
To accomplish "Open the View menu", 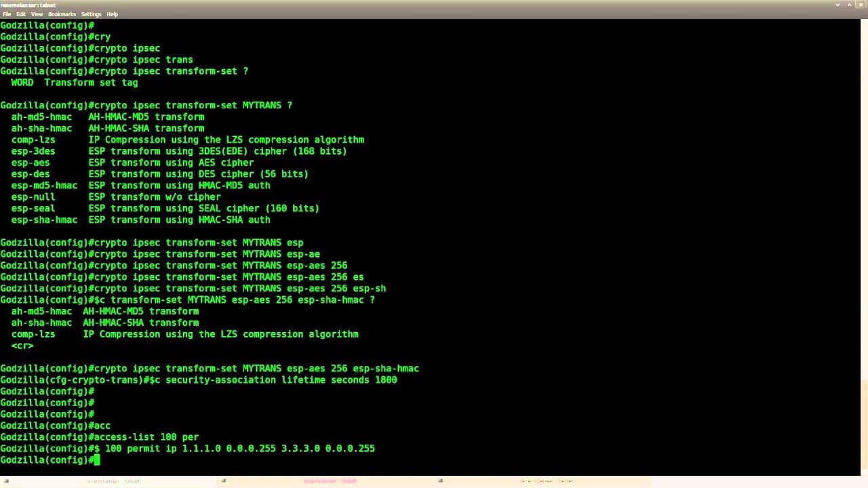I will [x=37, y=14].
